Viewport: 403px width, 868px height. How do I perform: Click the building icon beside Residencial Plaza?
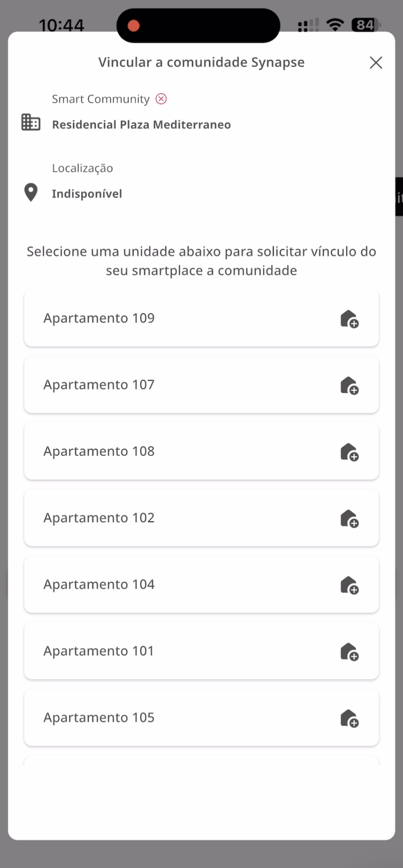31,123
